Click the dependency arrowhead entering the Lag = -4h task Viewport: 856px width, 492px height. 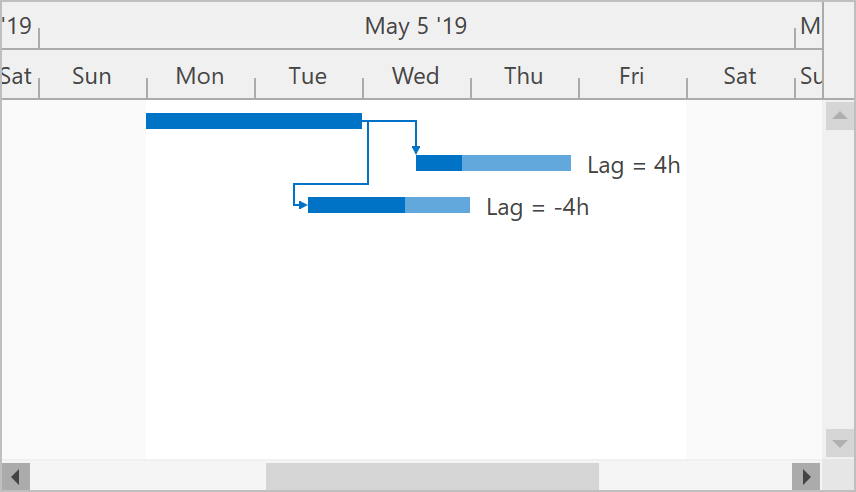click(x=302, y=205)
